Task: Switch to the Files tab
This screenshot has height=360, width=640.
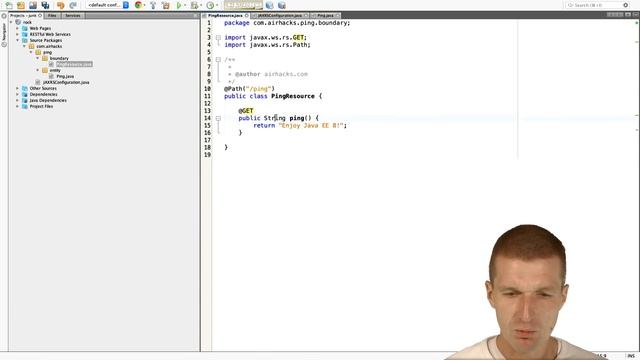Action: tap(52, 16)
